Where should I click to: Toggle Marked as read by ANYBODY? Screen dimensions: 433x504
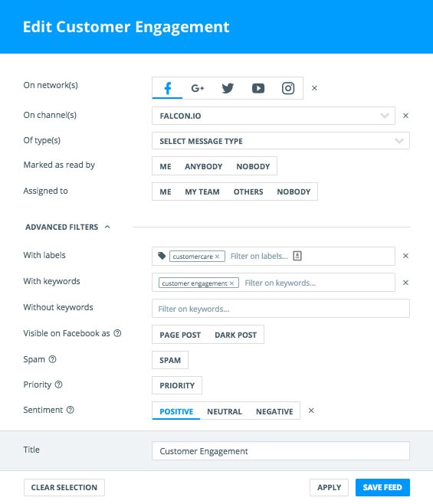203,166
